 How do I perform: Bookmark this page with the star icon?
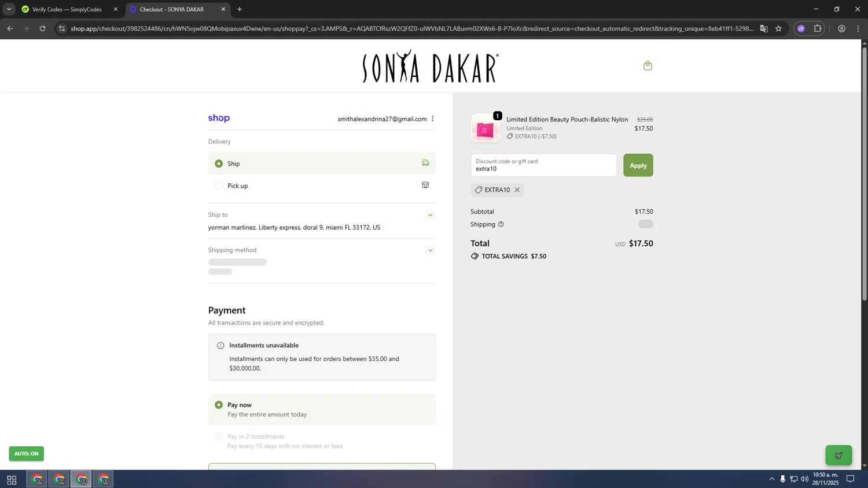(778, 28)
